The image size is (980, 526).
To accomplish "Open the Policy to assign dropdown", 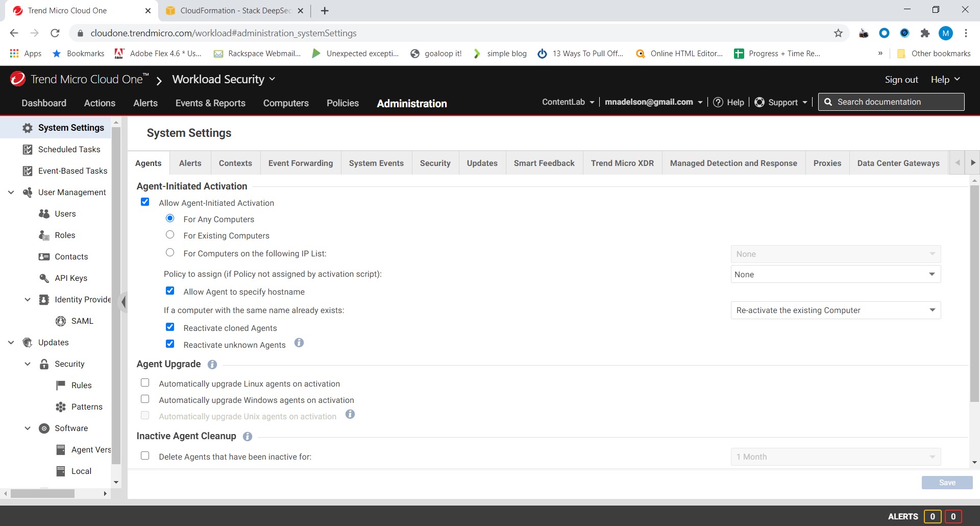I will coord(836,274).
